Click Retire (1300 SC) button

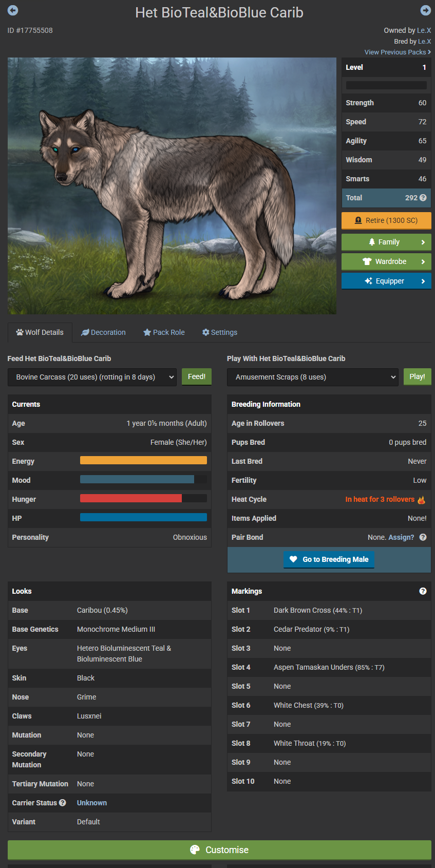click(x=386, y=220)
